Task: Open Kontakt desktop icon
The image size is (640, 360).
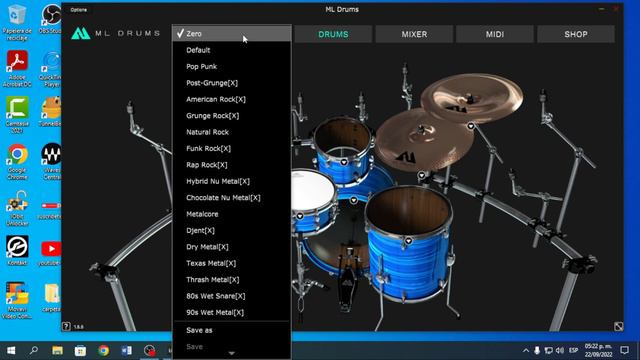Action: click(17, 250)
